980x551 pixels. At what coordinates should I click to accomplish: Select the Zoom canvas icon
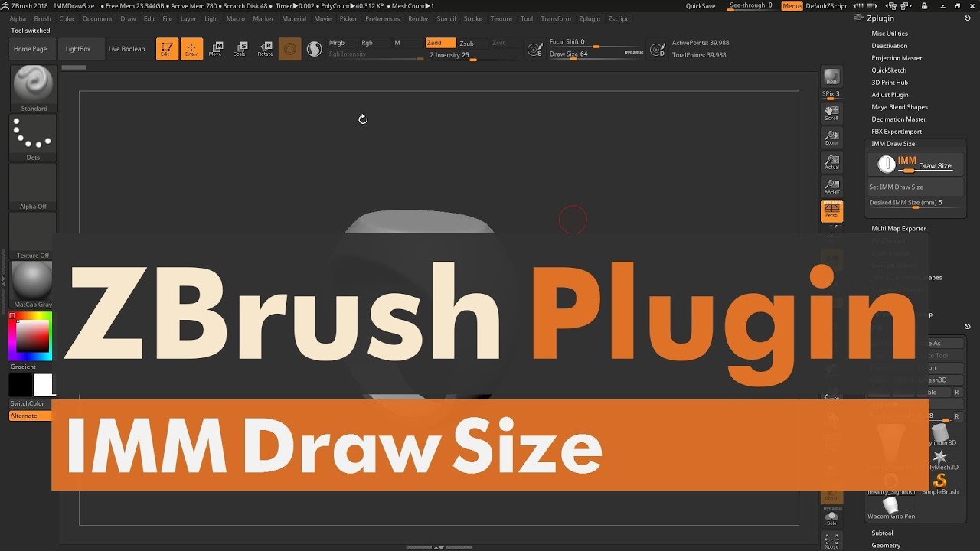coord(831,138)
